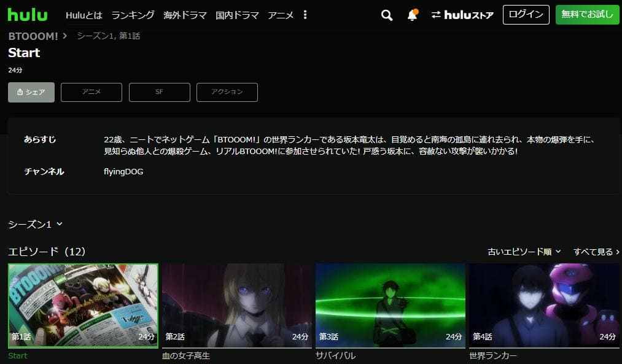Click the シェア share button
622x364 pixels.
(31, 93)
